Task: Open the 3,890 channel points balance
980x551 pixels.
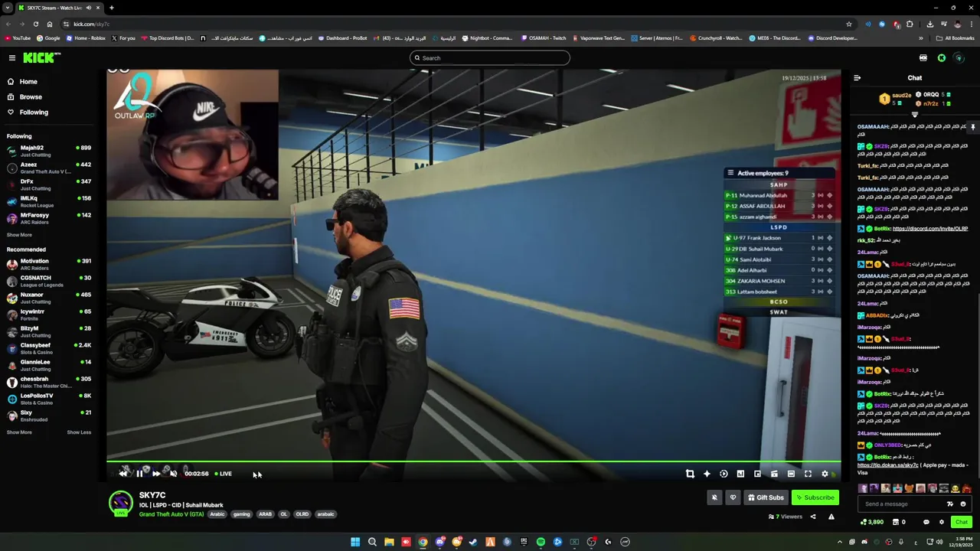Action: tap(872, 522)
